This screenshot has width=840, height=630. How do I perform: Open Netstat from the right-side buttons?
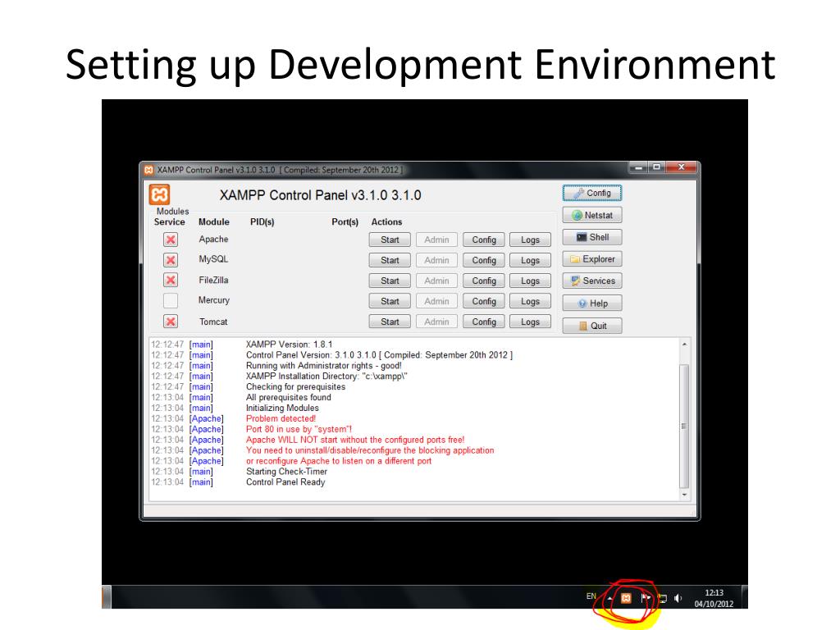(x=592, y=216)
